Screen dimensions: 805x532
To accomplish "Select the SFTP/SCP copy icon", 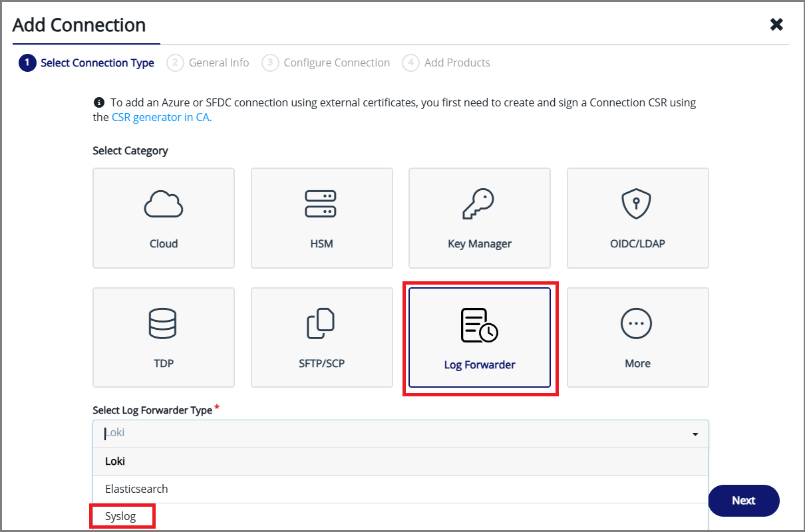I will click(x=321, y=325).
